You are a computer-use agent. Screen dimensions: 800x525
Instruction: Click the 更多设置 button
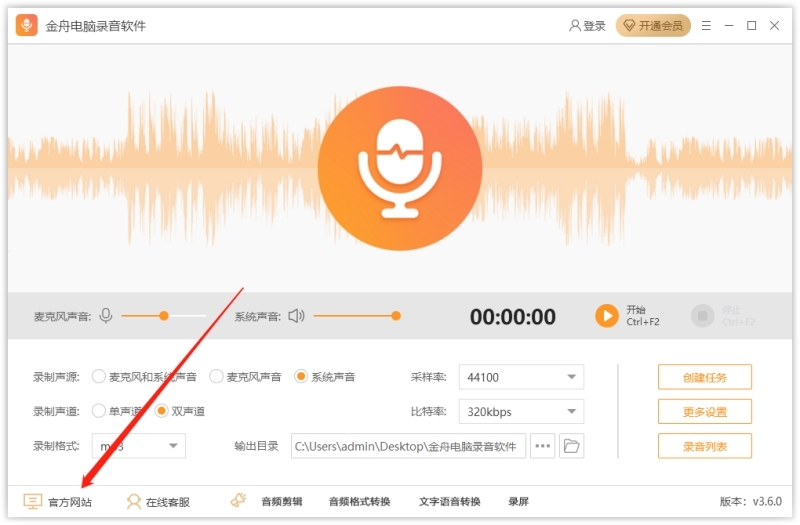click(x=705, y=412)
